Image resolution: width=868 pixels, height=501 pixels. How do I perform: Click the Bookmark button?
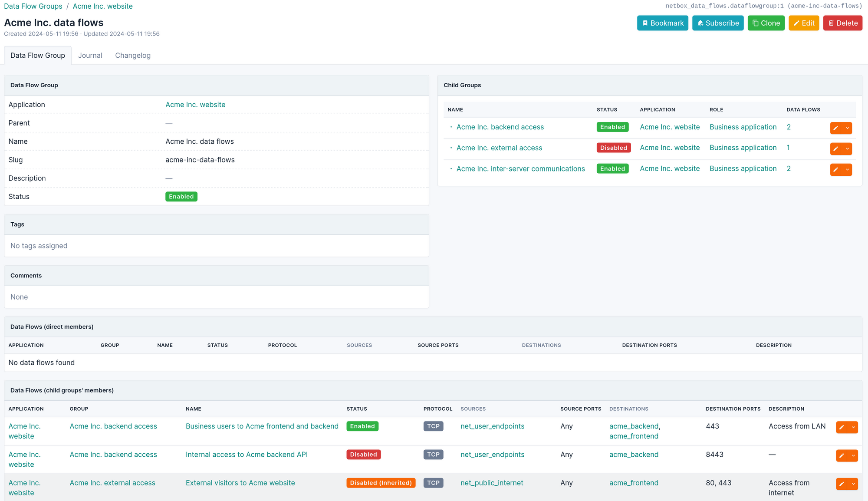662,23
